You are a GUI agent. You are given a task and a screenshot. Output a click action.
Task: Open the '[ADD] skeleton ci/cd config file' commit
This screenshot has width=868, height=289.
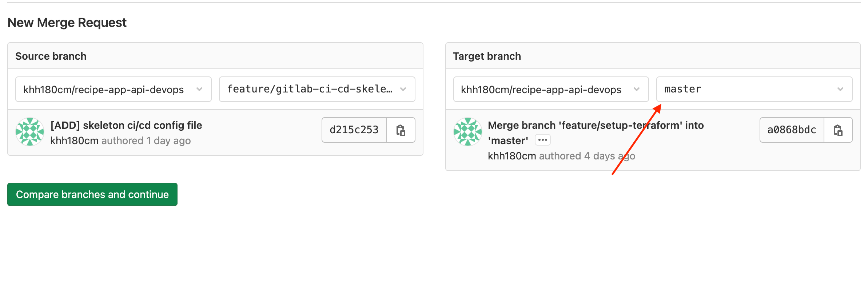click(127, 125)
